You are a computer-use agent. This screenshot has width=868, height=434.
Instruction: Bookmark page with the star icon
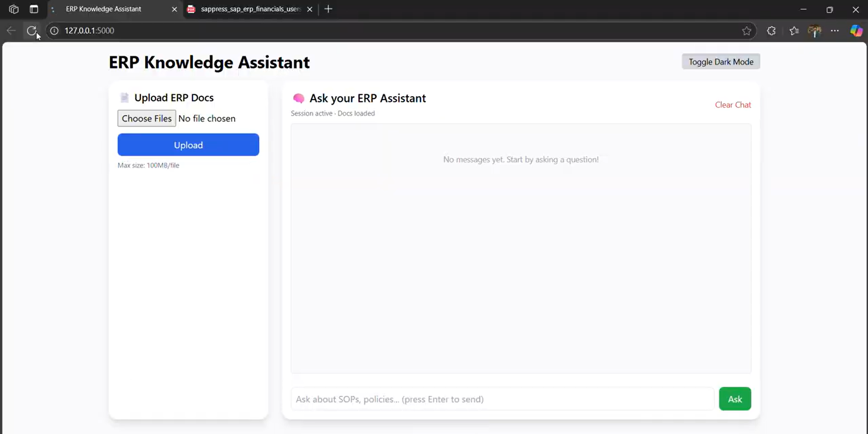click(746, 31)
